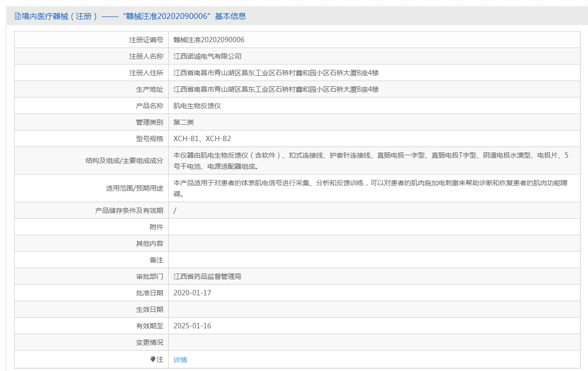Select model specification XCH-B1、XCH-B2 text
This screenshot has width=588, height=371.
click(202, 139)
